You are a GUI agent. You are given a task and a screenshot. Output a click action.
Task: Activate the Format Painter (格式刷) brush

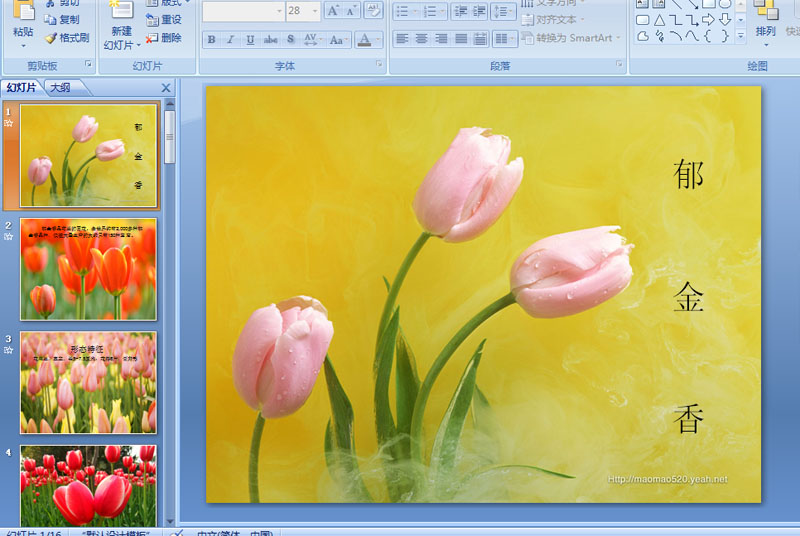[x=67, y=38]
